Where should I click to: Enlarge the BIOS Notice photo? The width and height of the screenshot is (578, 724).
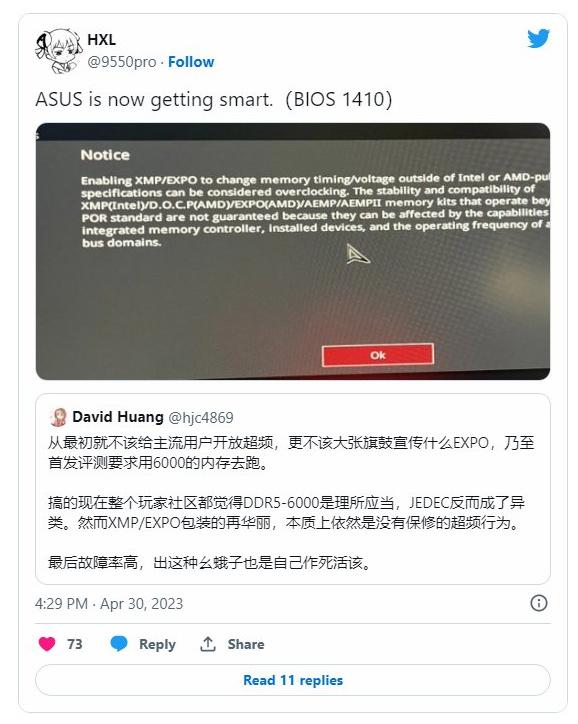[x=293, y=251]
